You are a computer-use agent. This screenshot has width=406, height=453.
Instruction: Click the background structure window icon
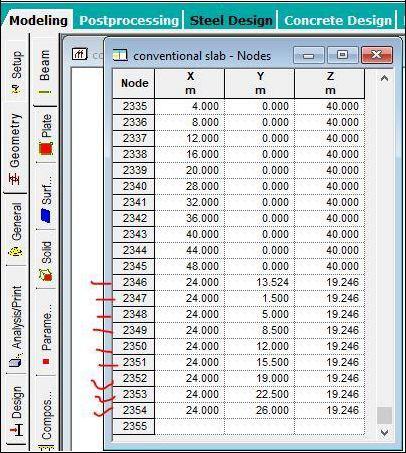(80, 54)
